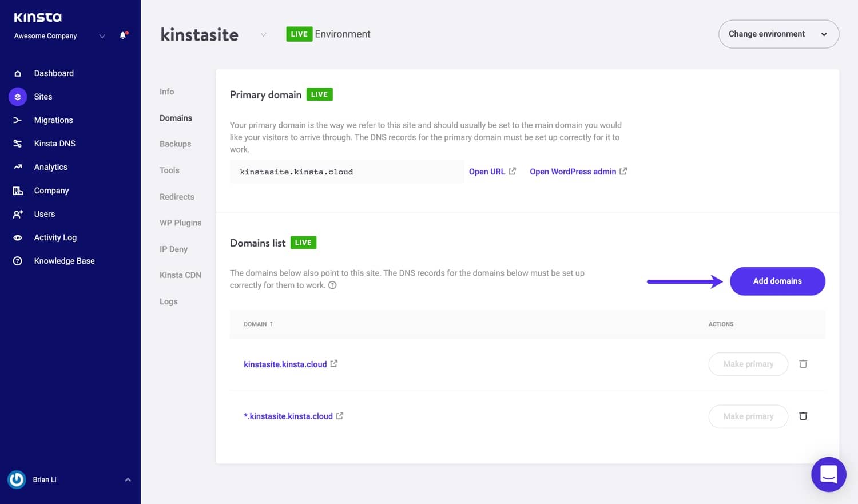858x504 pixels.
Task: Open Kinsta DNS in sidebar
Action: (x=54, y=144)
